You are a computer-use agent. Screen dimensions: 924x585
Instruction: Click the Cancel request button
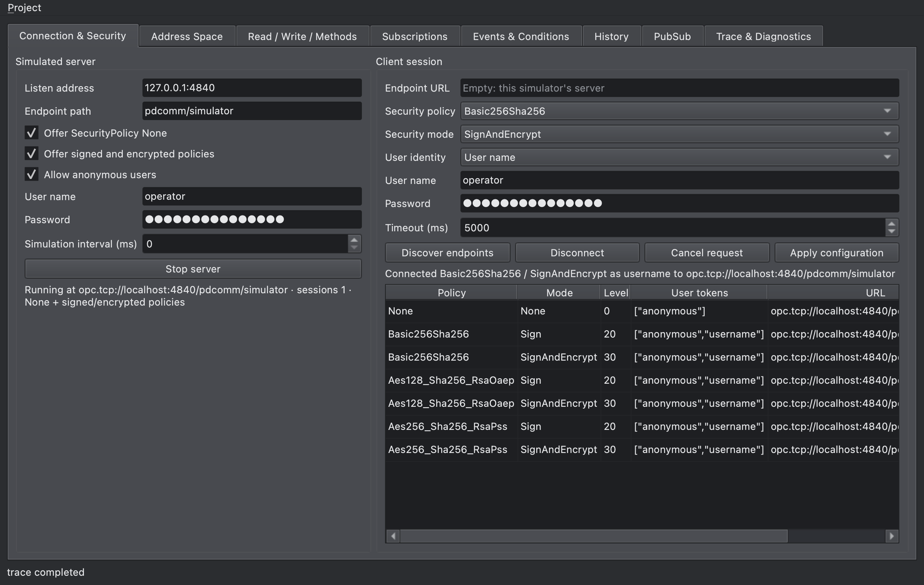point(707,252)
